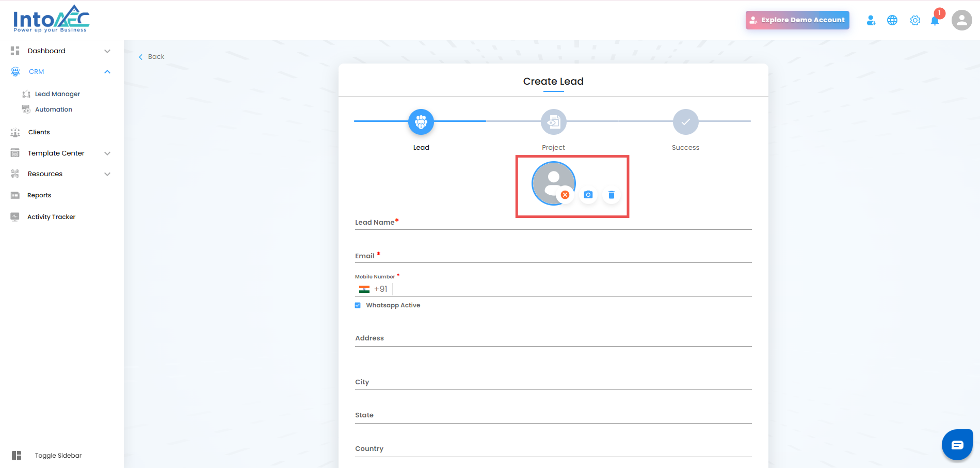The height and width of the screenshot is (468, 980).
Task: Open the notifications bell
Action: click(935, 20)
